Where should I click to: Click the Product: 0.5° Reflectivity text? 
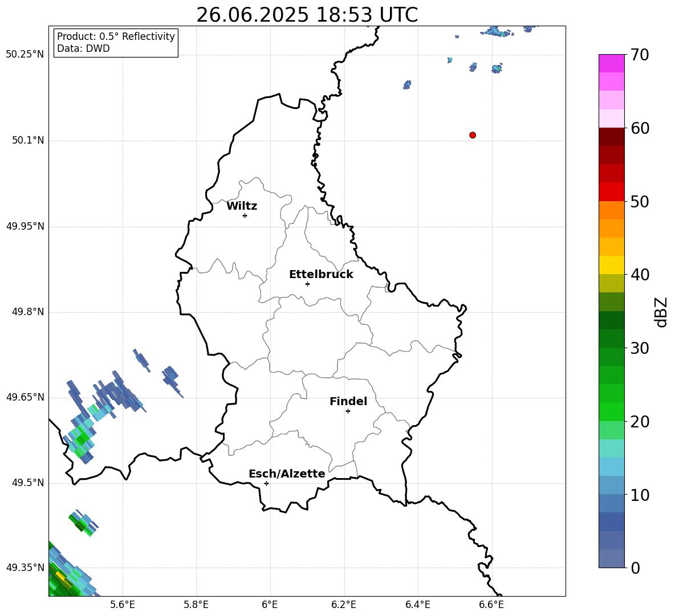[116, 36]
